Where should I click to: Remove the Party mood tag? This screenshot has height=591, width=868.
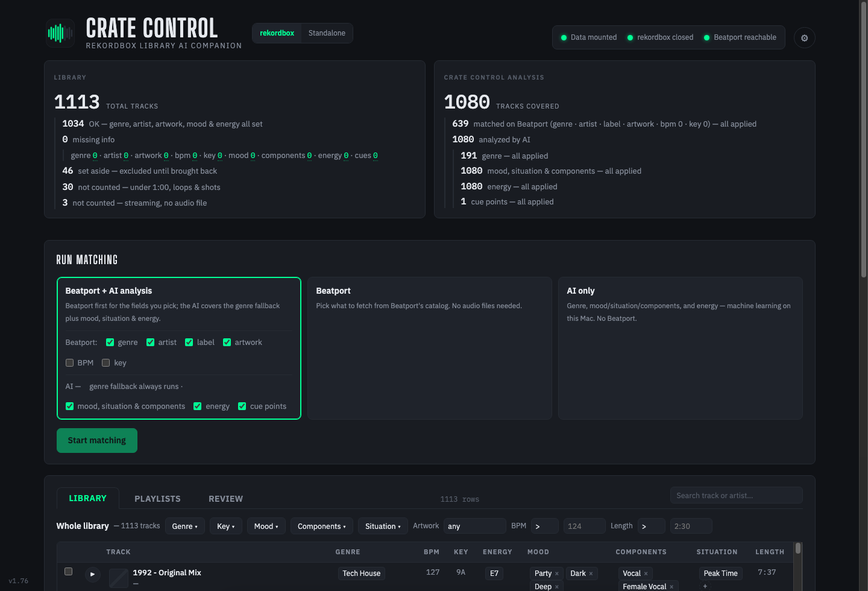556,574
